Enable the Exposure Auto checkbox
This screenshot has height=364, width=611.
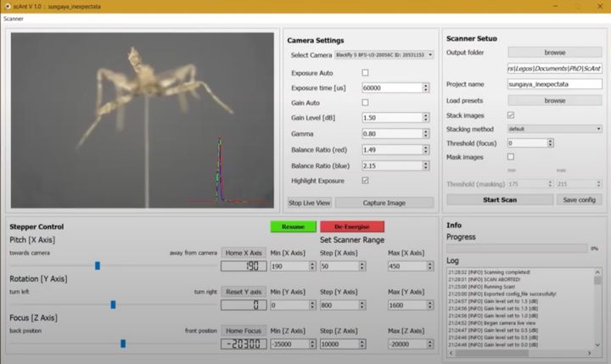point(366,73)
